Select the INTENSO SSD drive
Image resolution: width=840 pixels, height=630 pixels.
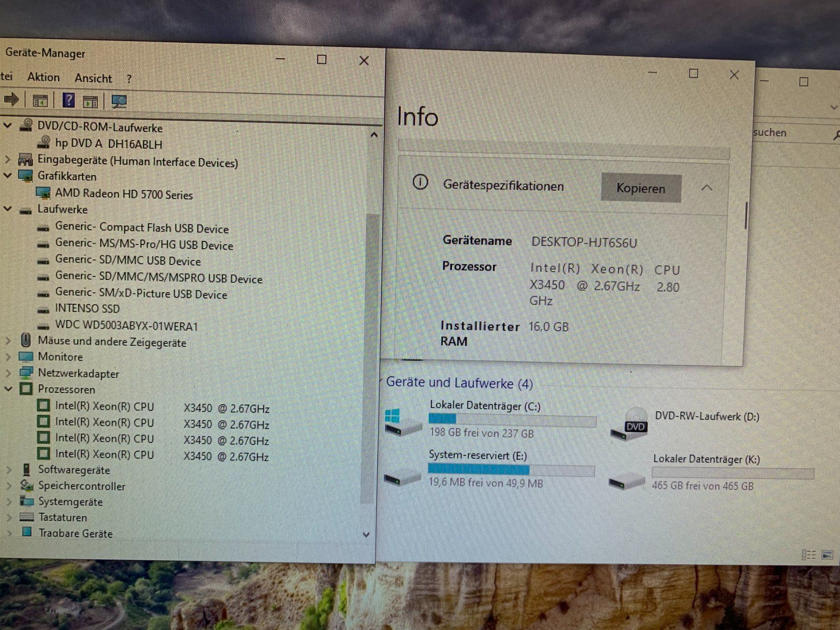coord(87,308)
